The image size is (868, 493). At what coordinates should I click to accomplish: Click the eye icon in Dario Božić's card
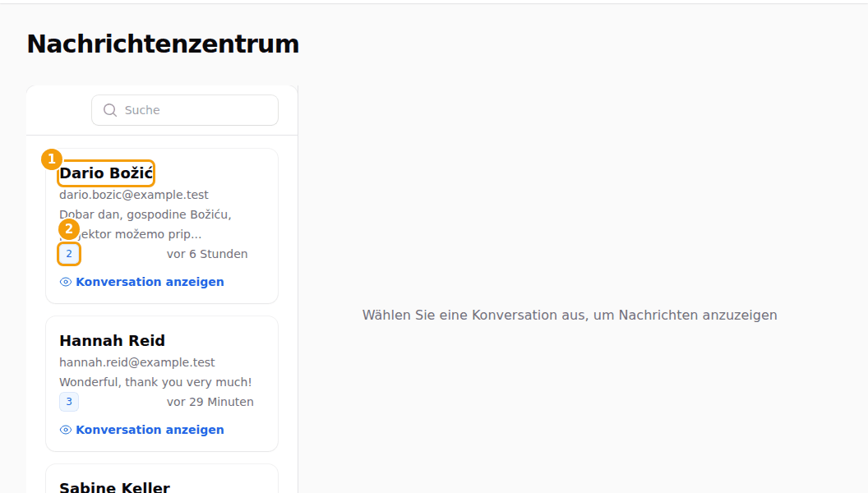[x=65, y=282]
